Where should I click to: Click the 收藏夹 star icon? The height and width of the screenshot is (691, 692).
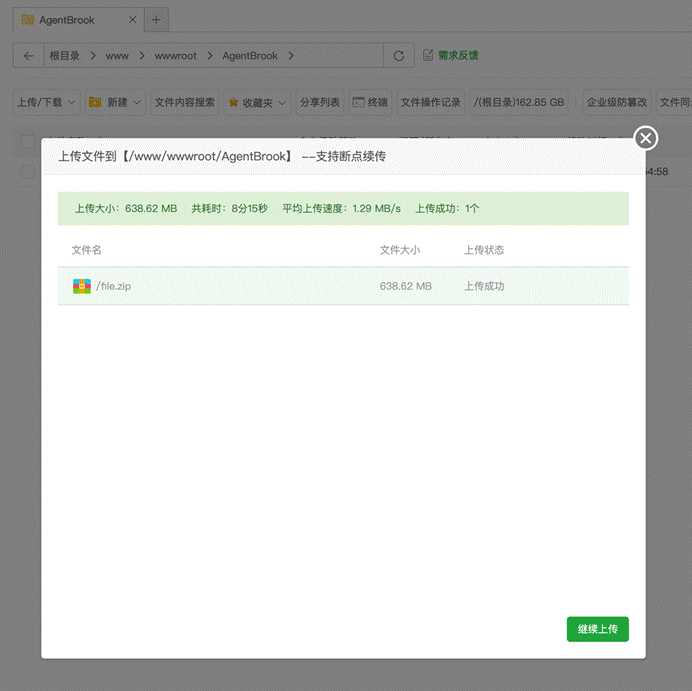click(x=233, y=102)
